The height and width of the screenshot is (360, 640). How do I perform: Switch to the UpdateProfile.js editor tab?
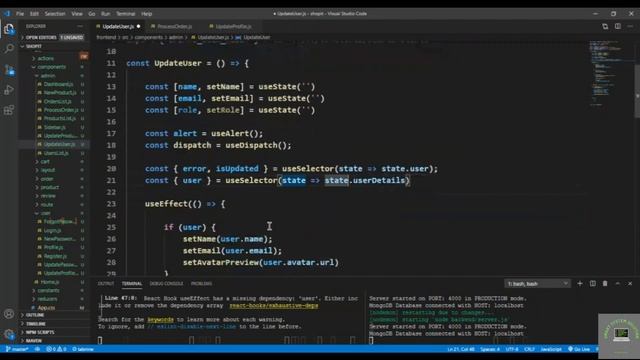click(233, 26)
